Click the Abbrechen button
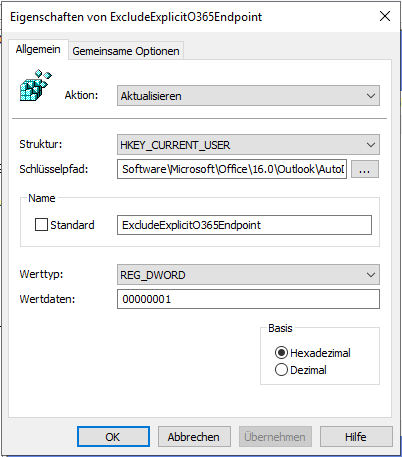 tap(194, 437)
